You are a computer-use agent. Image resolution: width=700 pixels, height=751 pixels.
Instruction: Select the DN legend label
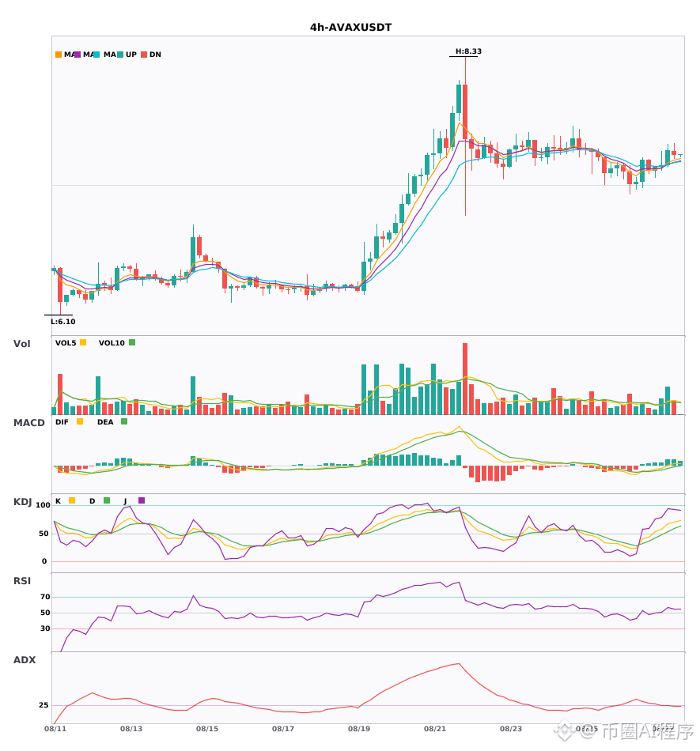click(x=155, y=55)
